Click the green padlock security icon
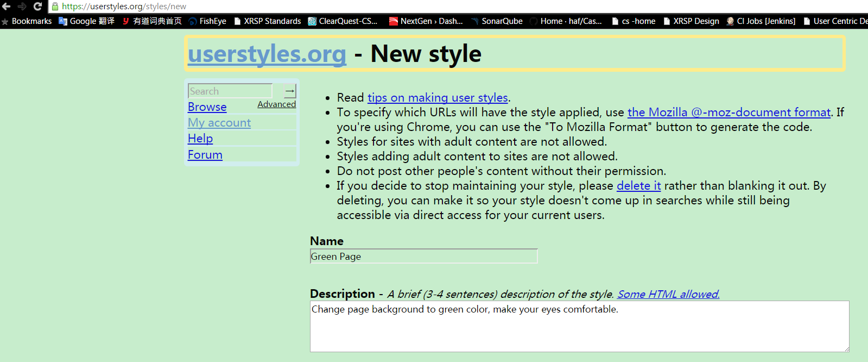The height and width of the screenshot is (362, 868). point(55,7)
